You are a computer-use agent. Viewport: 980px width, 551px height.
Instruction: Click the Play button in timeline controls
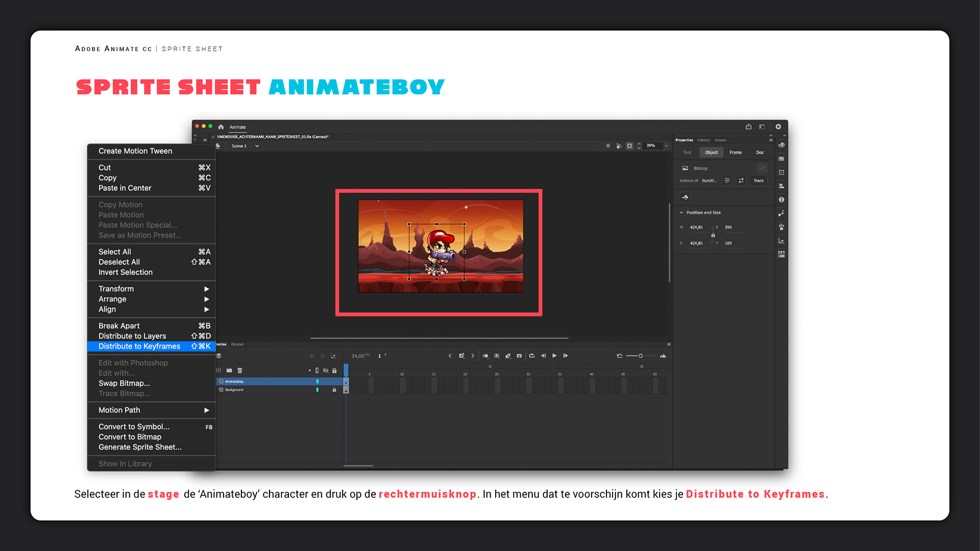coord(554,356)
